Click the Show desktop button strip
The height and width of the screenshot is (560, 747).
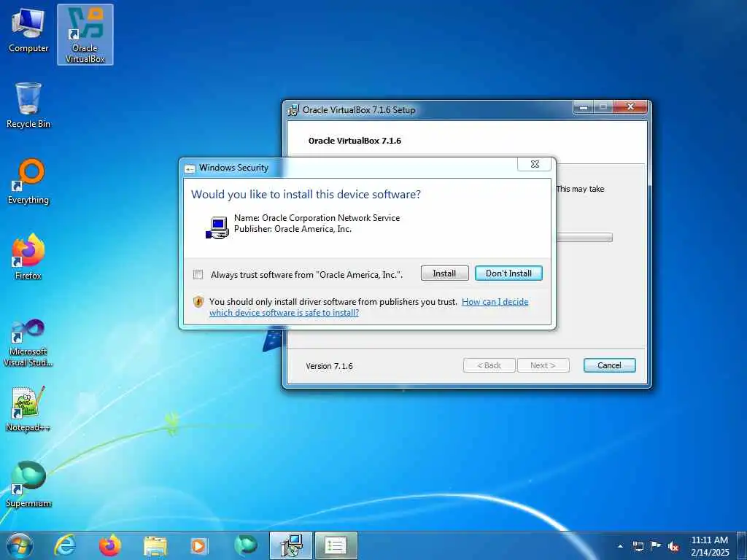click(x=741, y=545)
